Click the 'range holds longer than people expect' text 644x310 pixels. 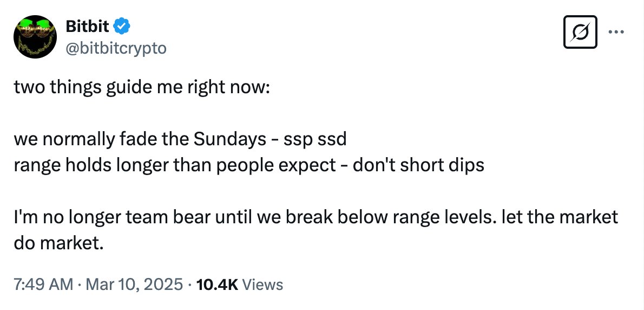click(x=175, y=165)
